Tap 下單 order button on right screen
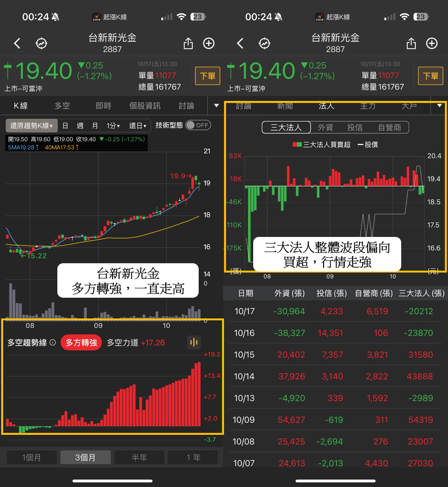 431,76
